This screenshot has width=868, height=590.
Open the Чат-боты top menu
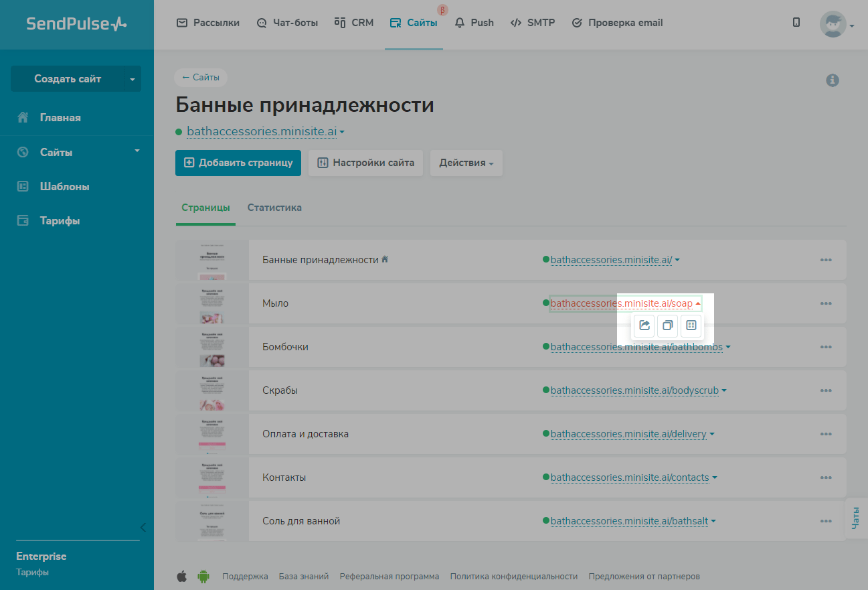(287, 23)
